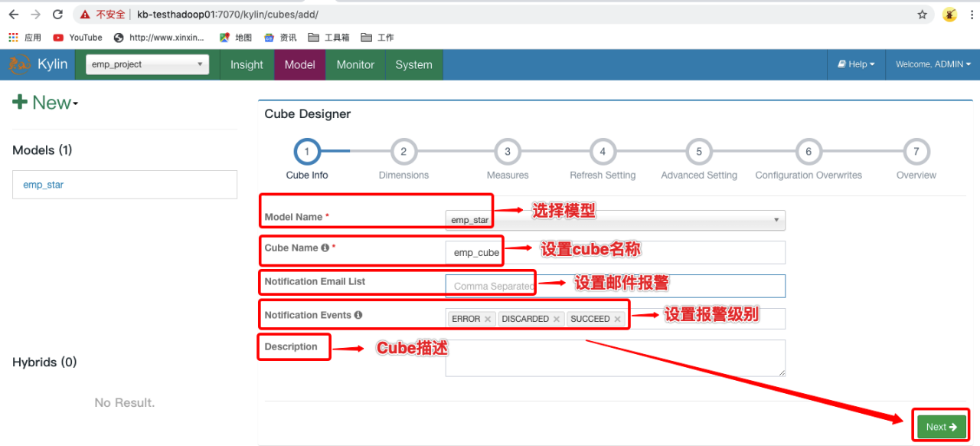Select the Insight menu item
This screenshot has width=980, height=446.
246,64
